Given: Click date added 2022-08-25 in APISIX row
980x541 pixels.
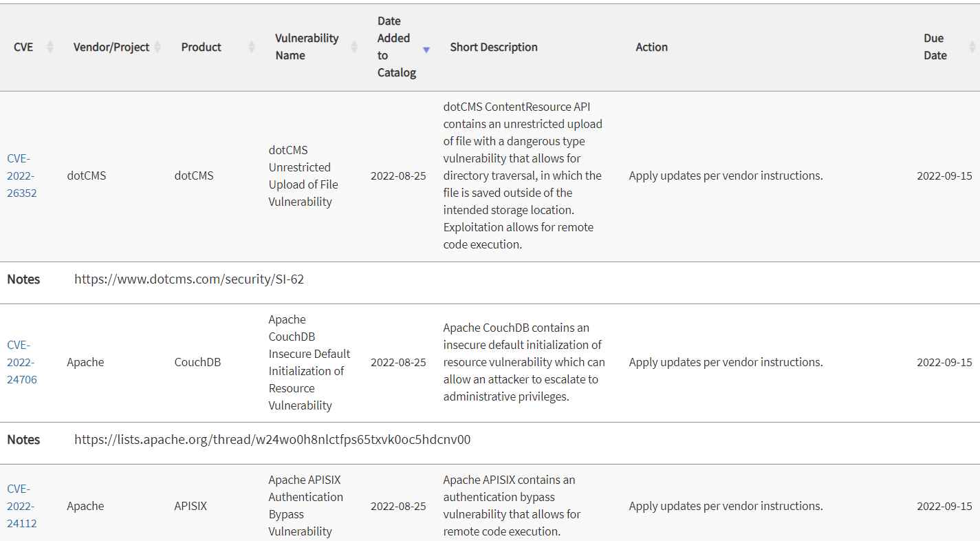Looking at the screenshot, I should (398, 506).
